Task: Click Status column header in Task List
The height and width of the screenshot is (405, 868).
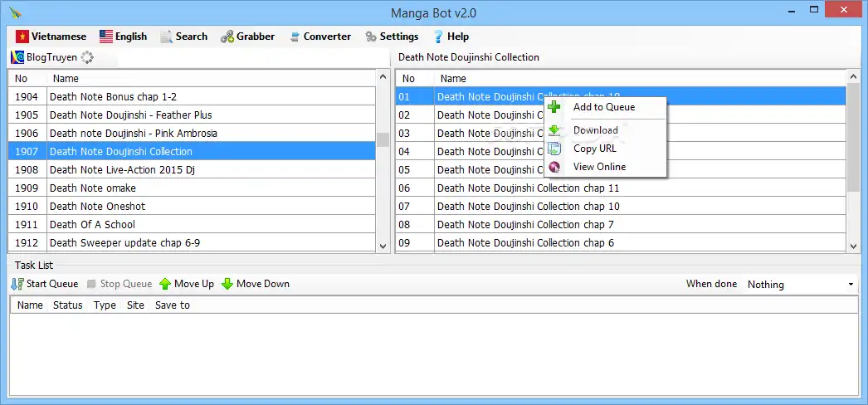Action: tap(67, 305)
